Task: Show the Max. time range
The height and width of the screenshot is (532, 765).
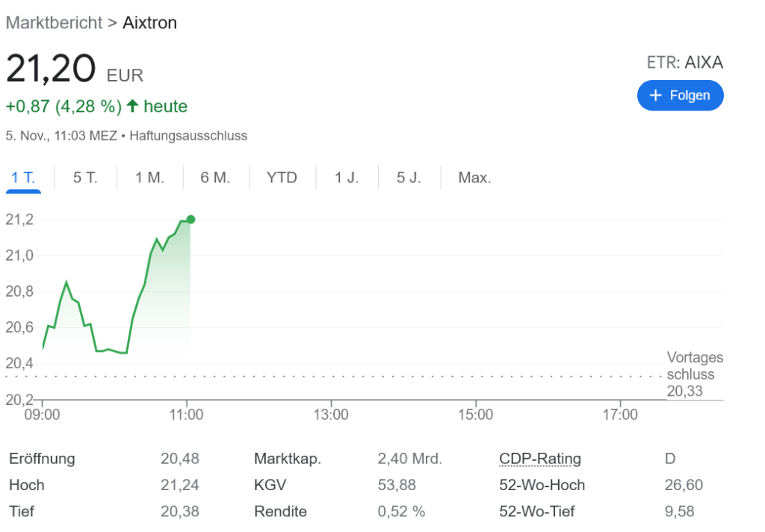Action: coord(474,178)
